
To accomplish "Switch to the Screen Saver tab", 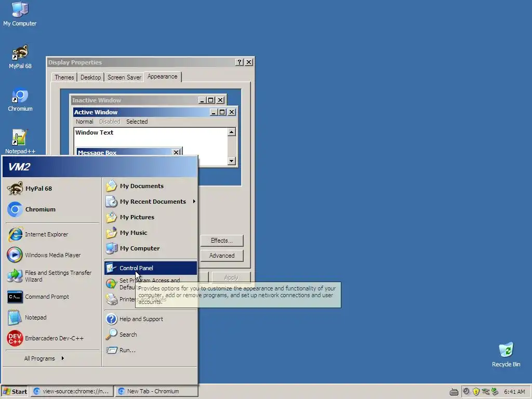I will (x=124, y=77).
